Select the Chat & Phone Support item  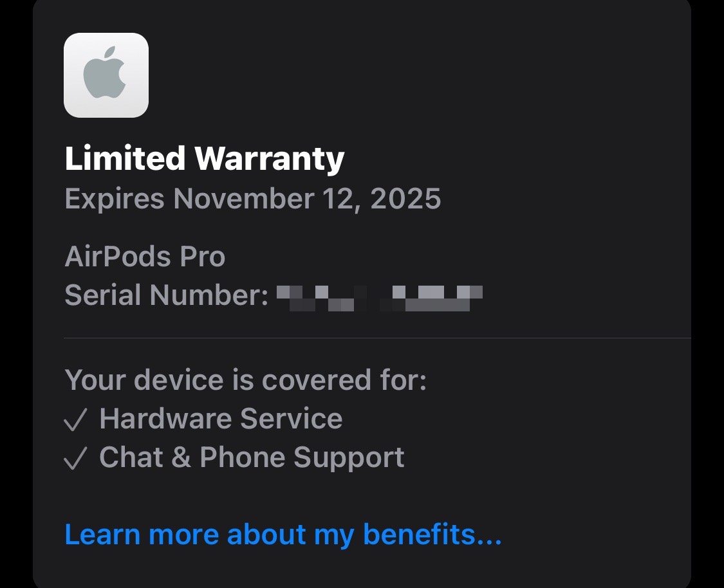(x=252, y=458)
